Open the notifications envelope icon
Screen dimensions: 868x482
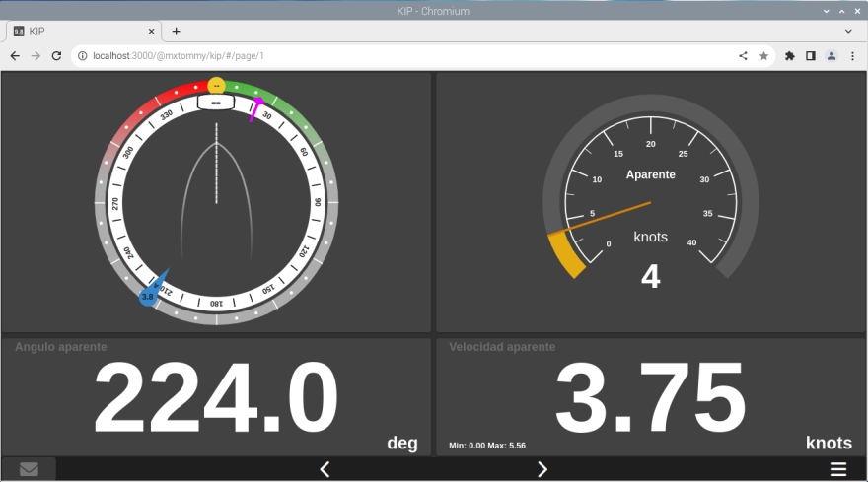(29, 469)
